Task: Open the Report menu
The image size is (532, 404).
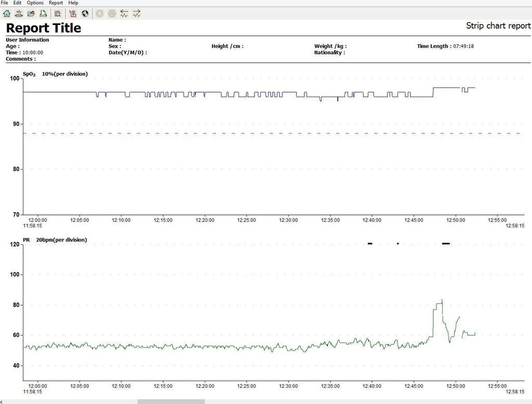Action: (x=56, y=3)
